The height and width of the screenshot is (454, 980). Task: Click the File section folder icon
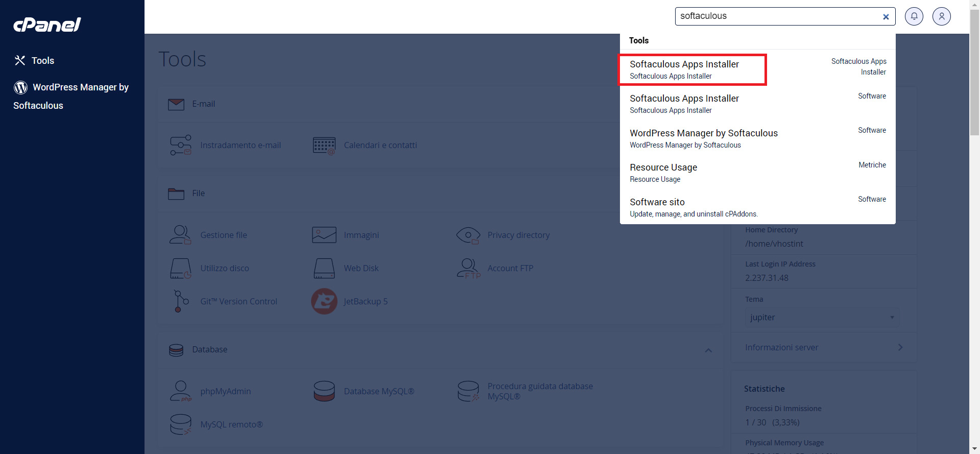(x=176, y=194)
